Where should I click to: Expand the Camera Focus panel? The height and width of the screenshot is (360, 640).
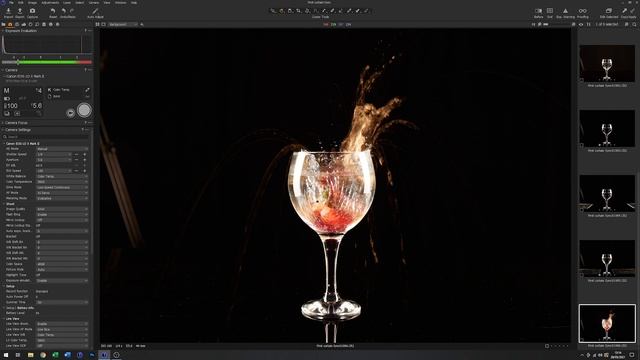[x=3, y=123]
